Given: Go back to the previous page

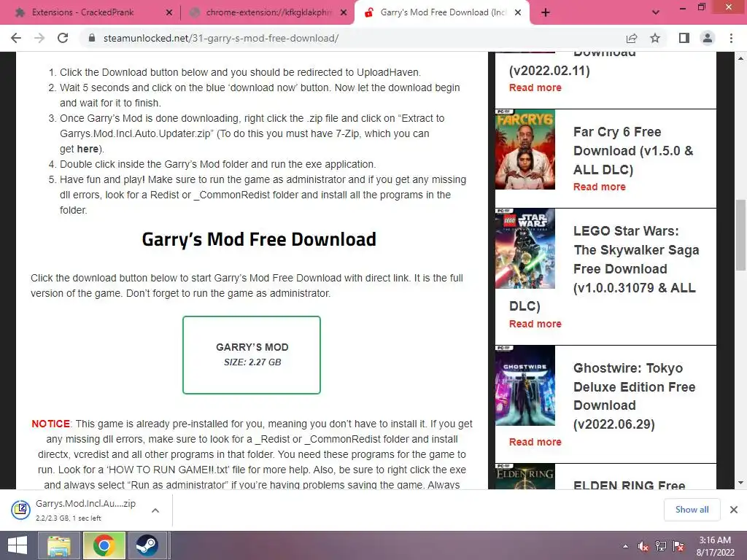Looking at the screenshot, I should (x=16, y=38).
